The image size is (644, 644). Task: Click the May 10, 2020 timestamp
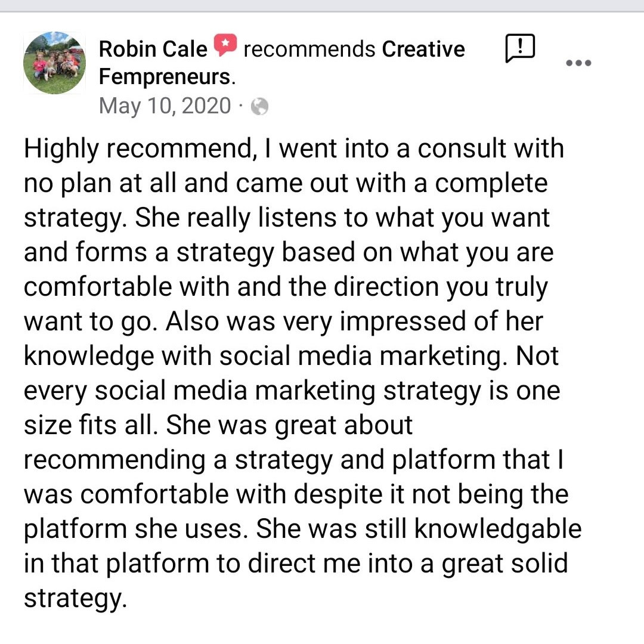[165, 106]
